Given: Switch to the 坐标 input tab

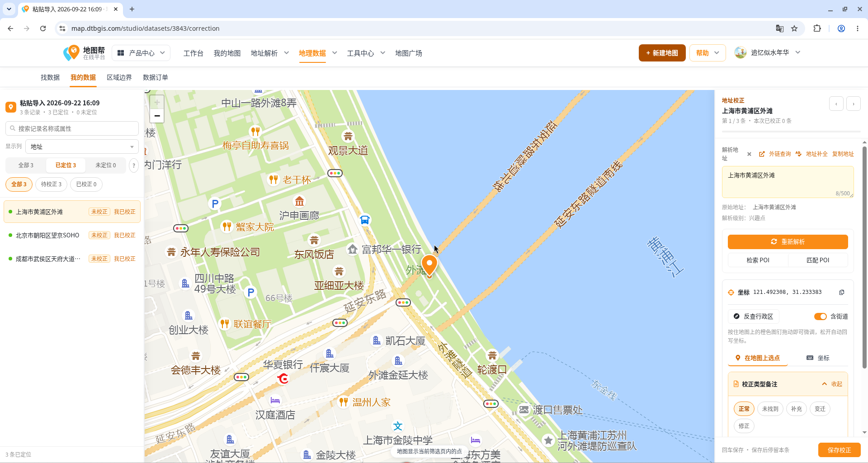Looking at the screenshot, I should coord(818,358).
